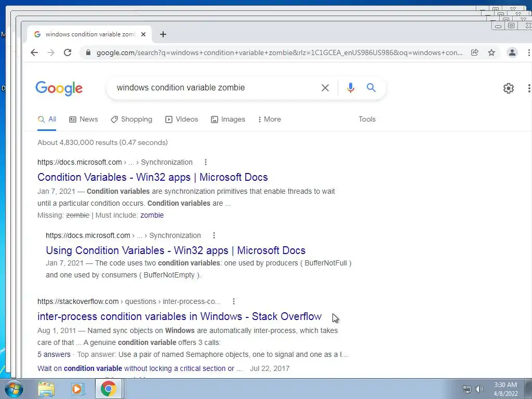Screen dimensions: 532x399
Task: Start voice search with the microphone icon
Action: tap(351, 88)
